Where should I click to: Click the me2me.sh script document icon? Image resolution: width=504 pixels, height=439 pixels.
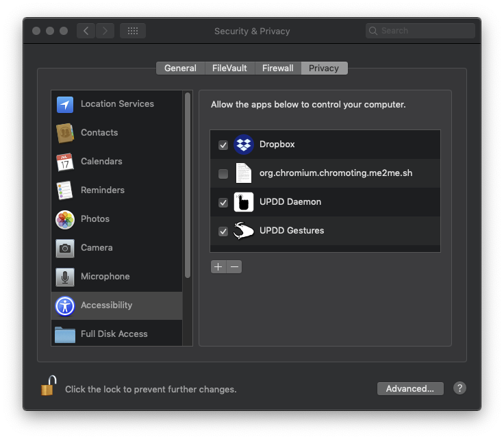pos(243,173)
